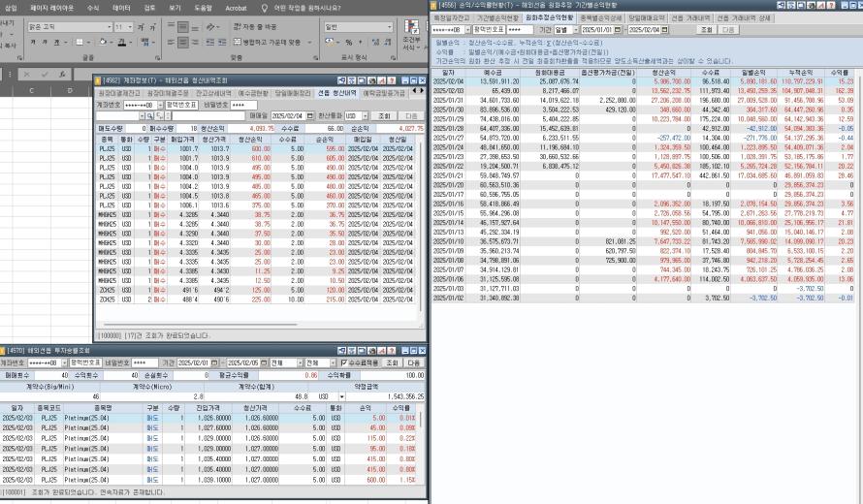Click 다음 button in 4562 window
This screenshot has height=504, width=863.
(411, 116)
